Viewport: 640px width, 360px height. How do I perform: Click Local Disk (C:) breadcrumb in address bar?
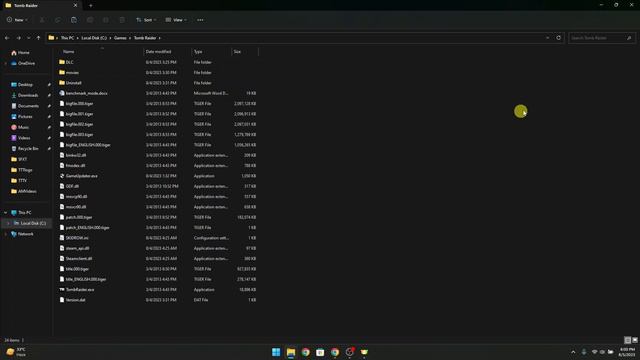point(93,38)
